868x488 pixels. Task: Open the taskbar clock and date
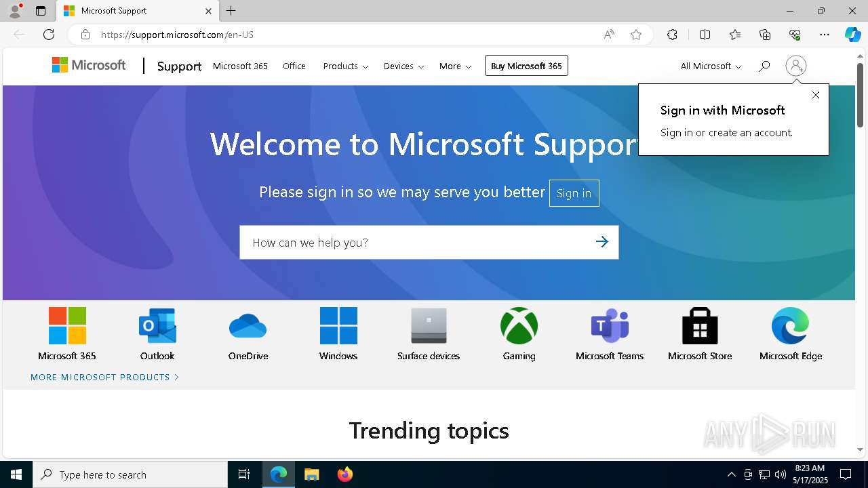[810, 474]
